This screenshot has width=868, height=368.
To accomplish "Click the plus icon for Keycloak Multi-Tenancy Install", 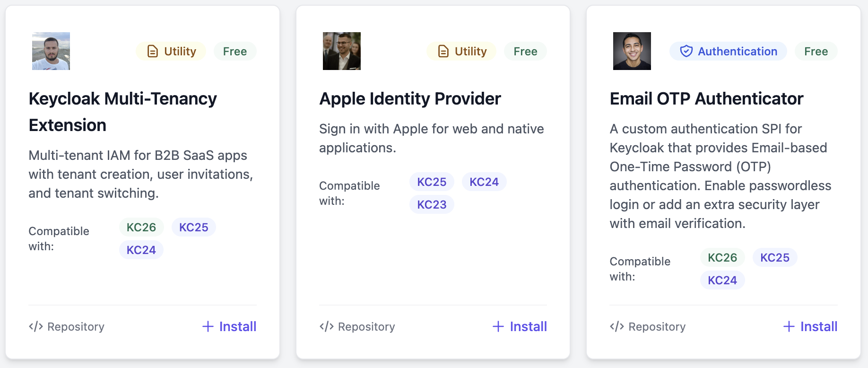I will coord(208,326).
